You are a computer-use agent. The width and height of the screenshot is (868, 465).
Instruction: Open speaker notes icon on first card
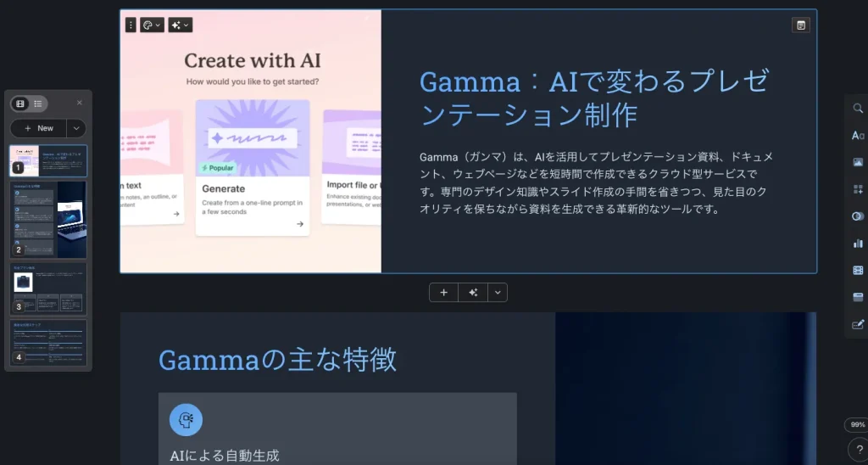point(800,25)
